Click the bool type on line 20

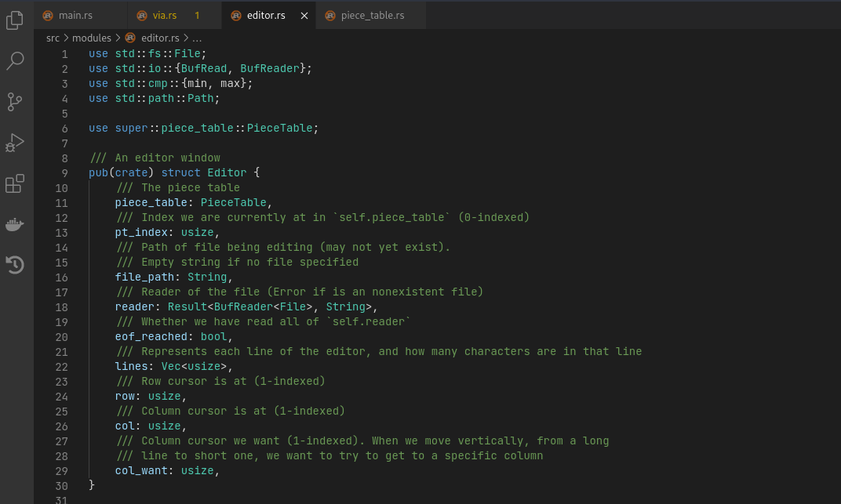(213, 336)
